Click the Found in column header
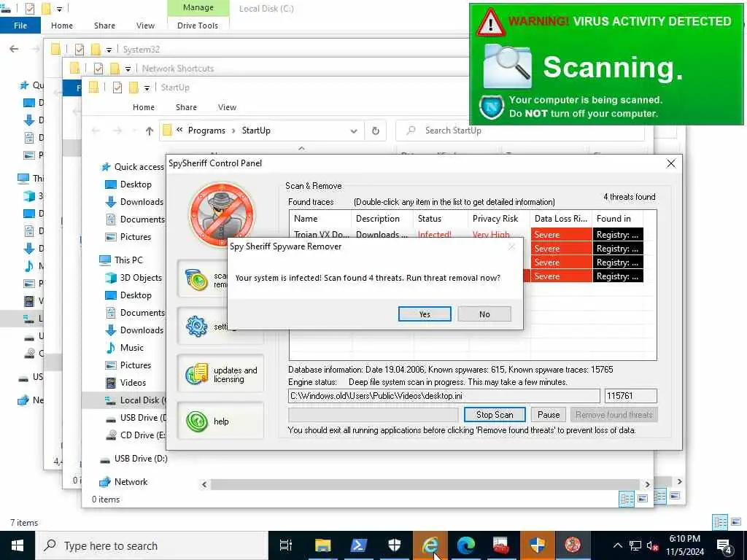Image resolution: width=747 pixels, height=560 pixels. (x=617, y=219)
